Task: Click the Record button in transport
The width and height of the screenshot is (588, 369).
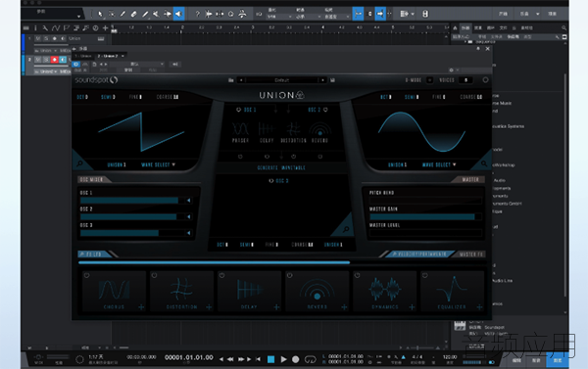Action: click(296, 359)
